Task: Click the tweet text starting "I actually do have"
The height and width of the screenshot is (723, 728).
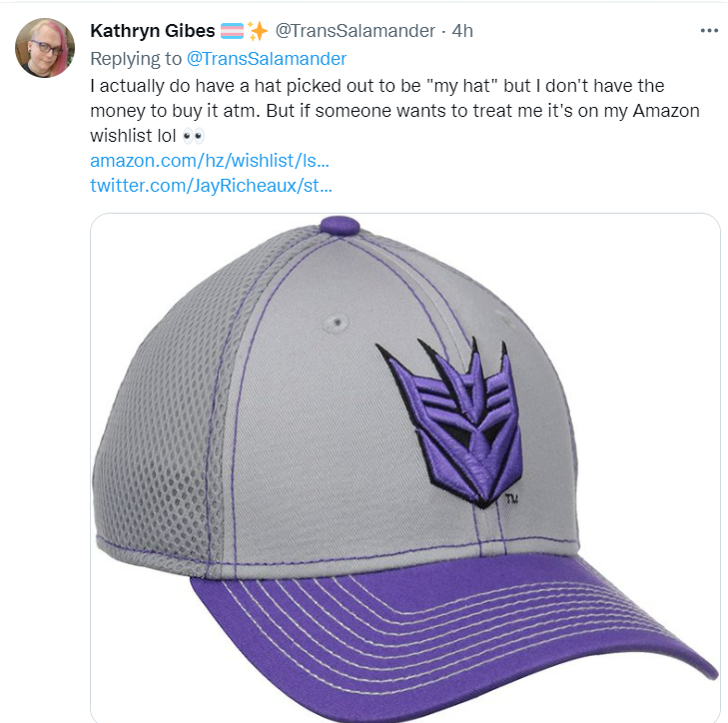Action: 394,111
